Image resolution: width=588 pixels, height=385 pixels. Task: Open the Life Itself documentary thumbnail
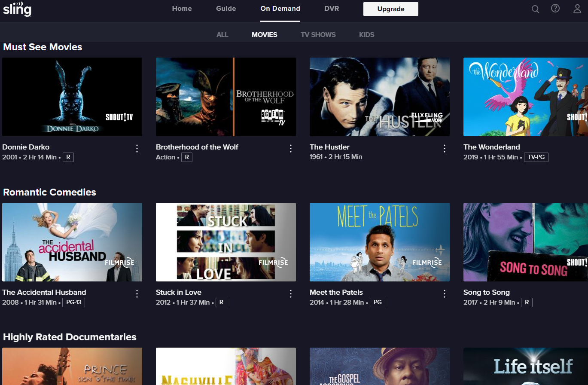click(x=526, y=367)
